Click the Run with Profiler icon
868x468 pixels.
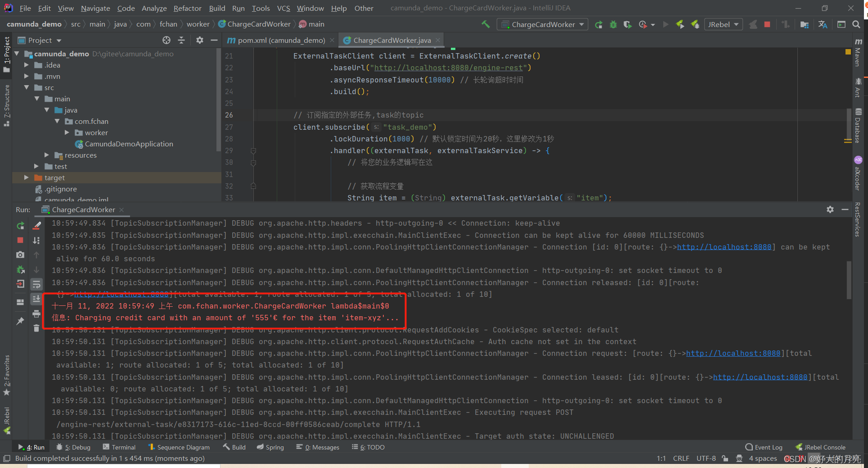[x=643, y=24]
